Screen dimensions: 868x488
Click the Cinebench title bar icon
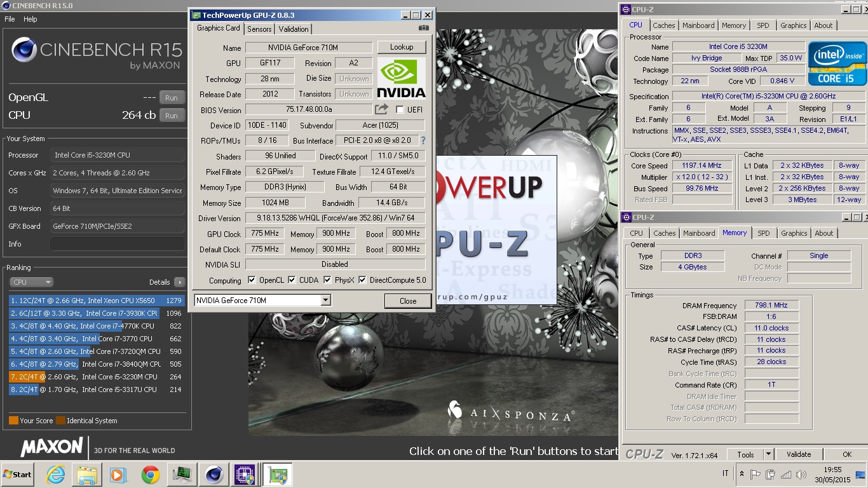coord(6,6)
